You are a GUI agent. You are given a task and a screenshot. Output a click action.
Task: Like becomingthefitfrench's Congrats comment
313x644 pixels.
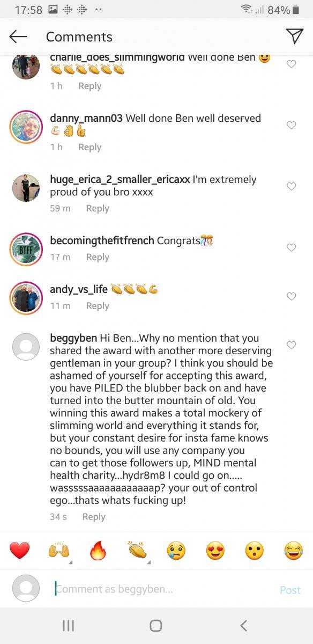tap(292, 247)
